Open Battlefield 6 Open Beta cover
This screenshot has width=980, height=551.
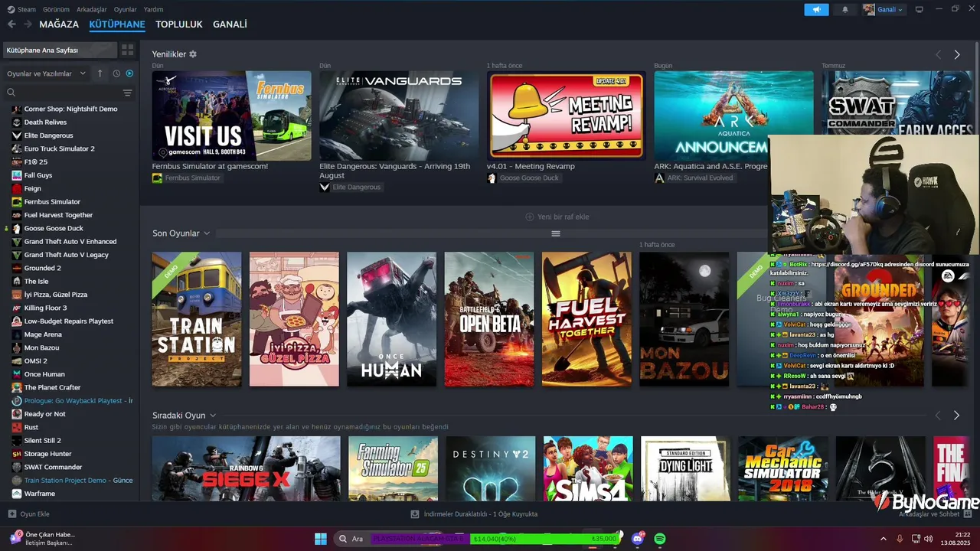click(x=489, y=319)
